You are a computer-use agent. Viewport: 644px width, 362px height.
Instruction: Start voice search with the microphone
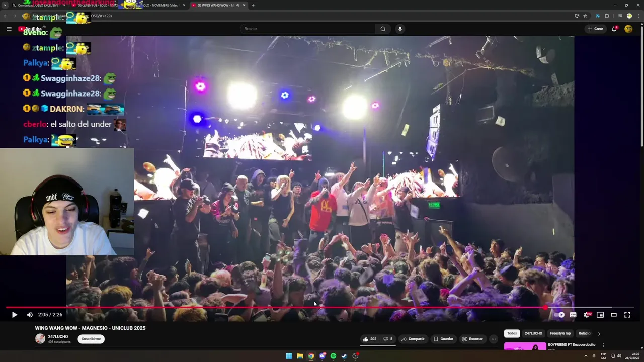(x=400, y=29)
